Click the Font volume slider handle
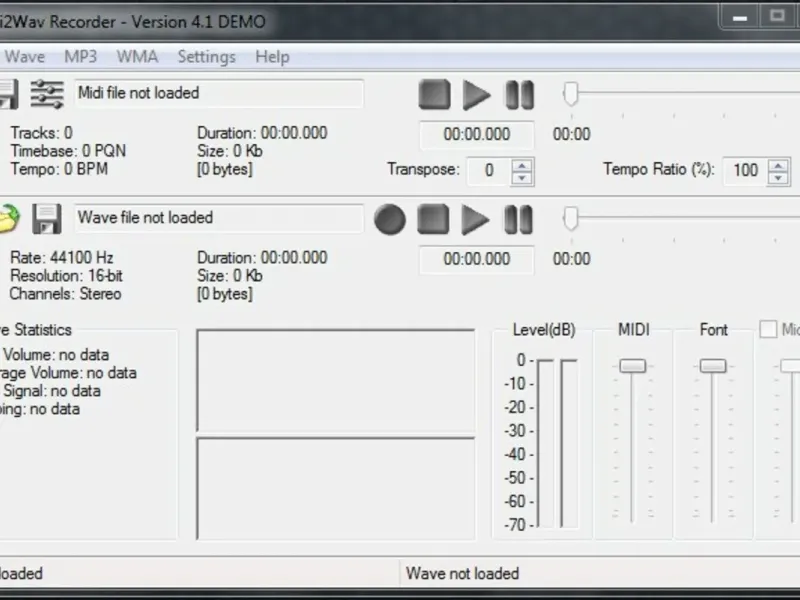Screen dimensions: 800x600 pyautogui.click(x=713, y=366)
